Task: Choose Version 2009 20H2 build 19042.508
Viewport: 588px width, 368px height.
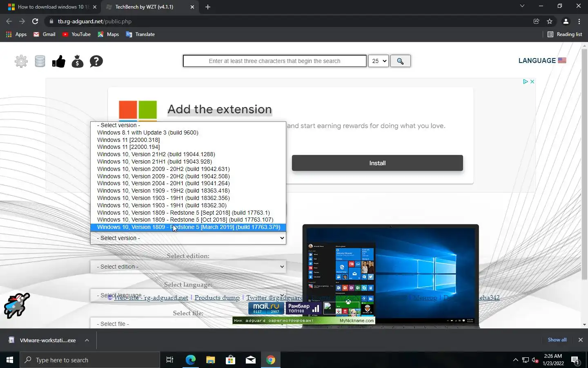Action: [x=188, y=176]
